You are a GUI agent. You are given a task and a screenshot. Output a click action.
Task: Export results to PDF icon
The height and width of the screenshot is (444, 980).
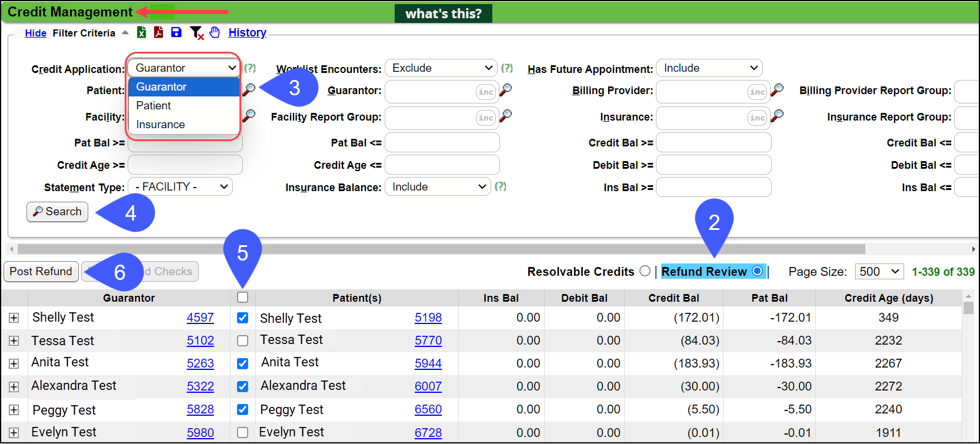tap(158, 32)
